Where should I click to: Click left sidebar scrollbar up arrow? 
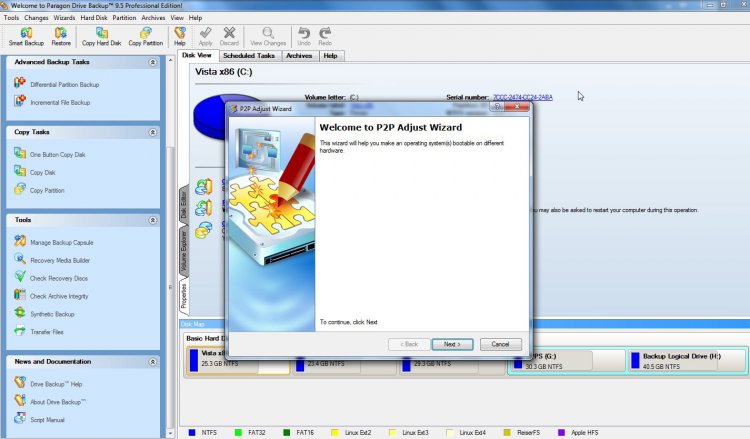coord(170,61)
